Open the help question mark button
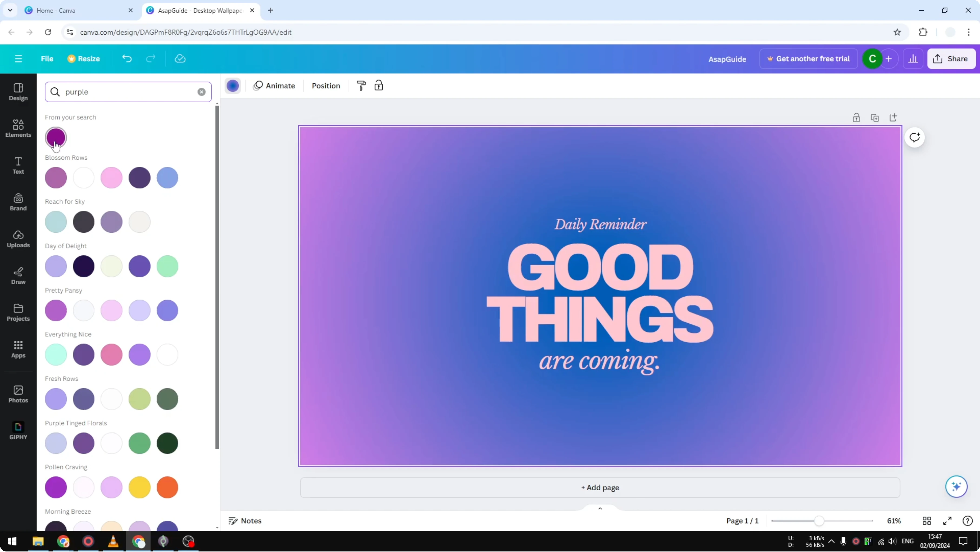Image resolution: width=980 pixels, height=552 pixels. (968, 521)
